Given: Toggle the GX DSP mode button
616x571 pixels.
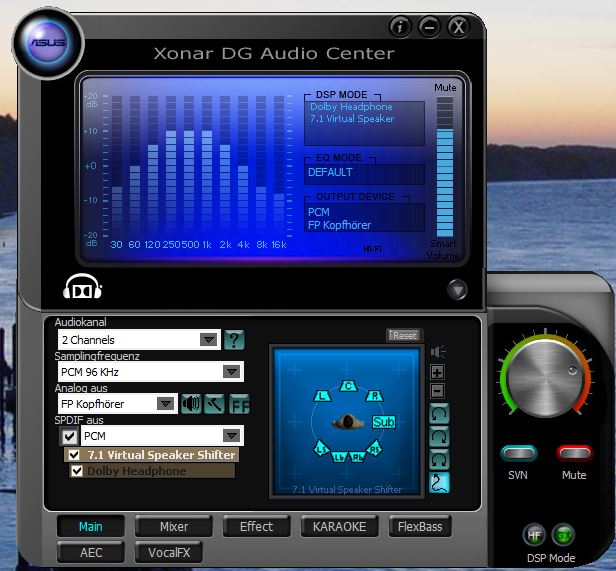Looking at the screenshot, I should 563,534.
